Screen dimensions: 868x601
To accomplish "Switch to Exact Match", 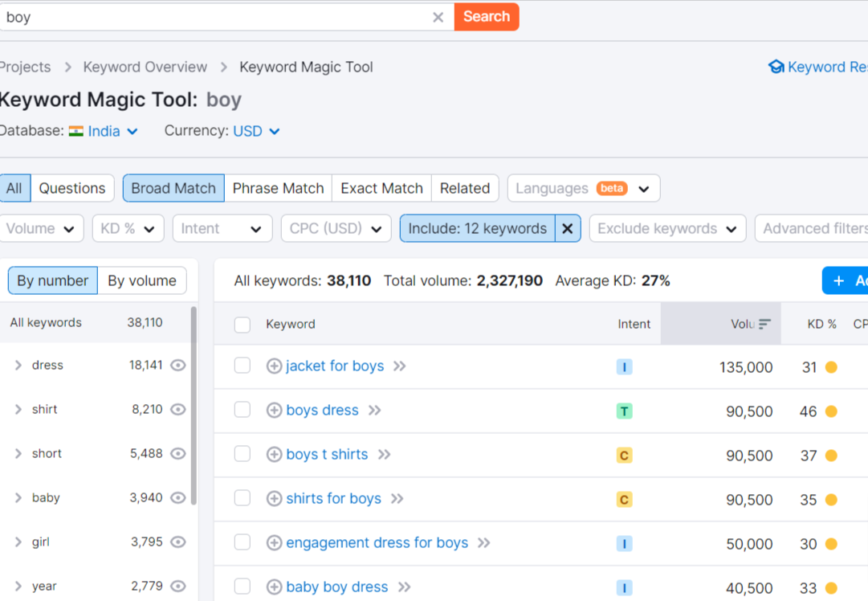I will [381, 188].
